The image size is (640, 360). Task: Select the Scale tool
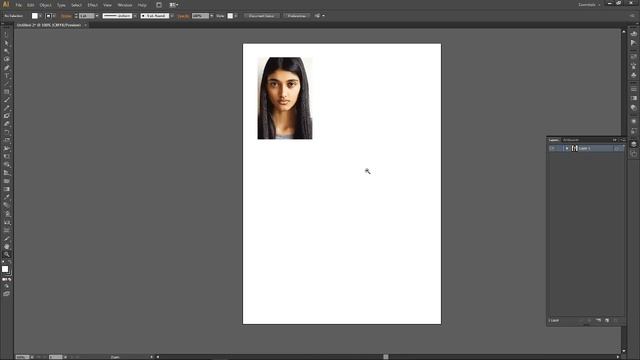(7, 140)
